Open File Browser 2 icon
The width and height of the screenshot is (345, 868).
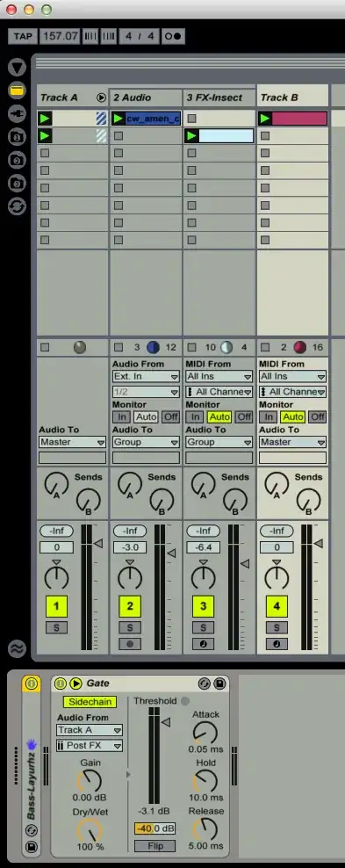click(x=18, y=161)
